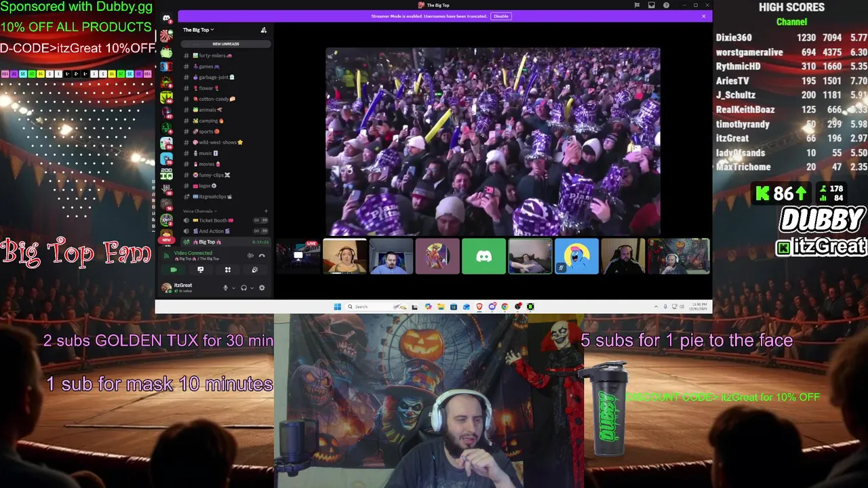Expand headphone output options arrow
Image resolution: width=868 pixels, height=488 pixels.
coord(252,288)
